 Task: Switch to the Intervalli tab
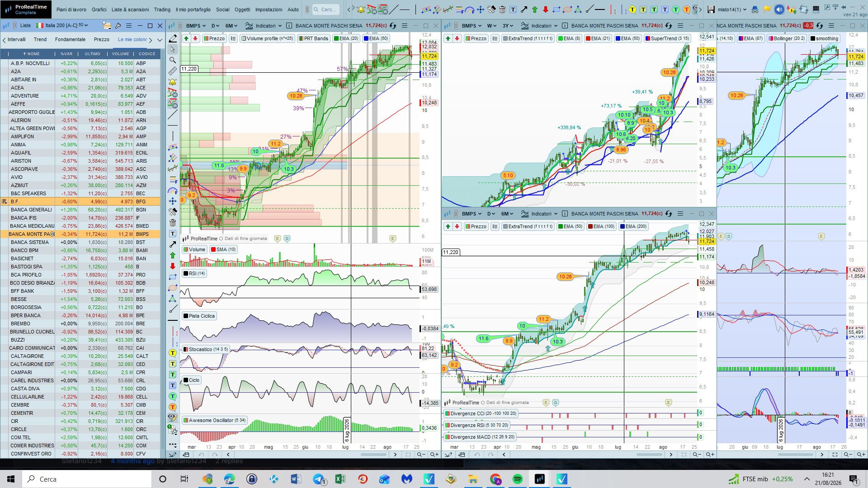click(x=17, y=40)
